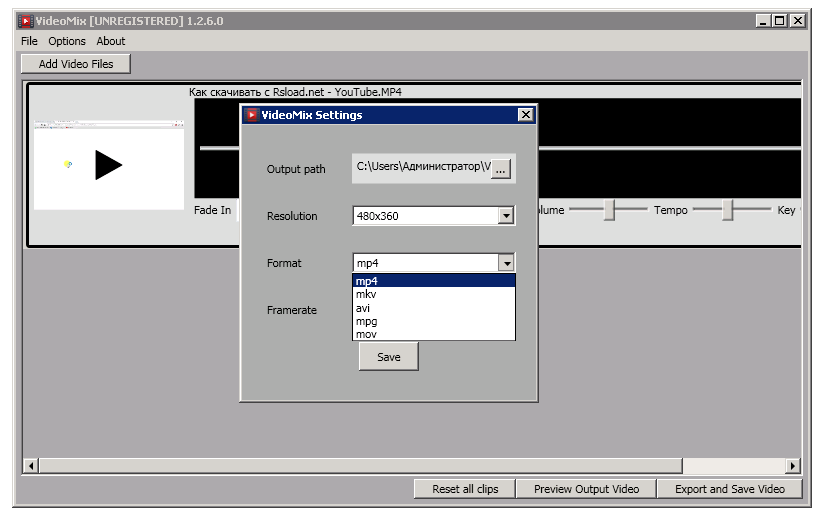Click Preview Output Video button

(586, 489)
